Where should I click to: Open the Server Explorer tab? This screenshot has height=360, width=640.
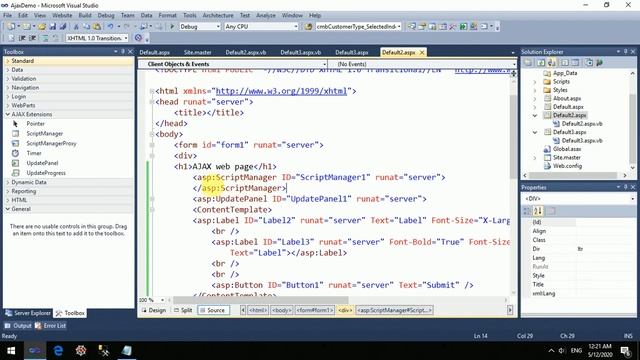click(28, 313)
